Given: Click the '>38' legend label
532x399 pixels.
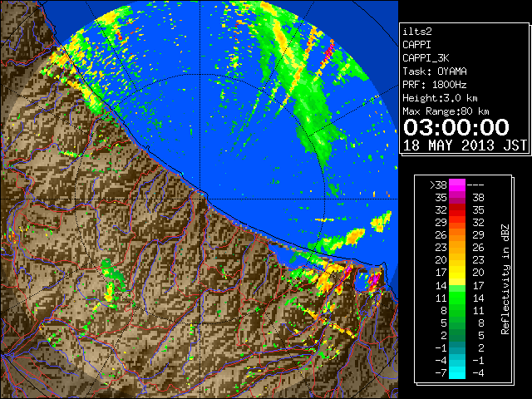Looking at the screenshot, I should click(438, 185).
